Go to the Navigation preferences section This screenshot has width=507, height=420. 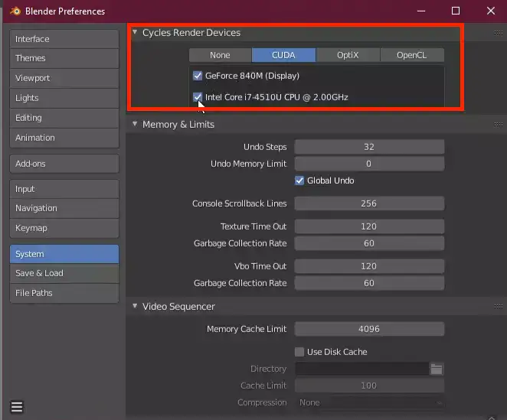64,208
